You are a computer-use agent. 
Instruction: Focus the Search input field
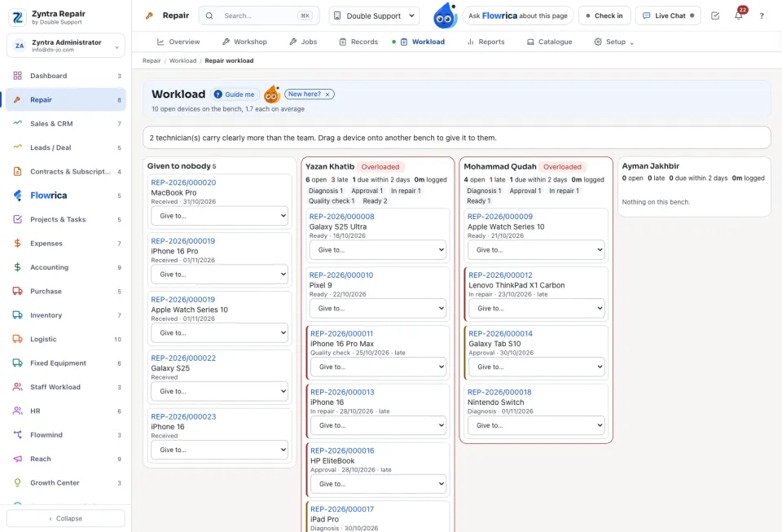(x=259, y=16)
